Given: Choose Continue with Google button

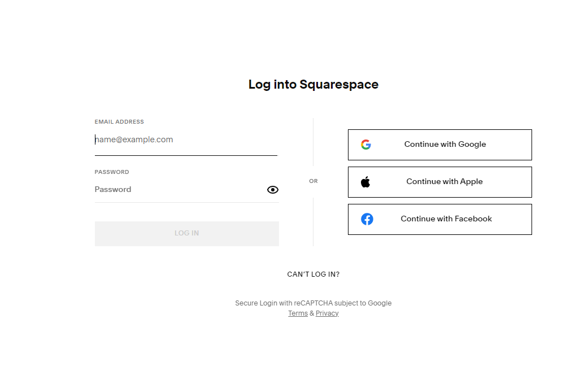Looking at the screenshot, I should [440, 145].
